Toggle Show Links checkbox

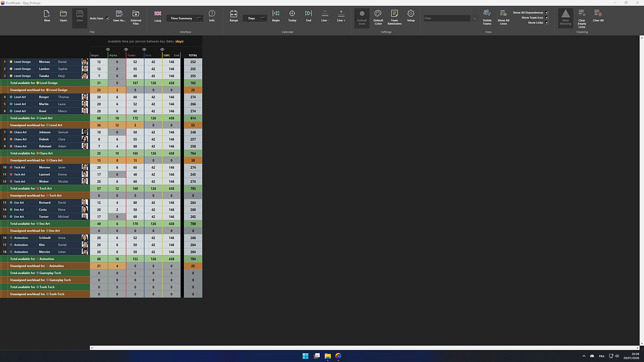click(547, 22)
